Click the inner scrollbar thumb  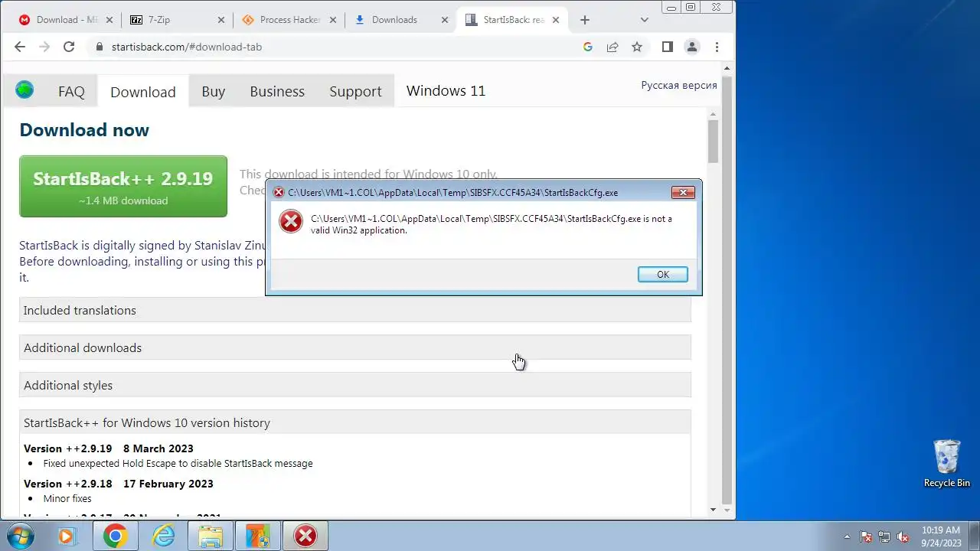(x=713, y=142)
